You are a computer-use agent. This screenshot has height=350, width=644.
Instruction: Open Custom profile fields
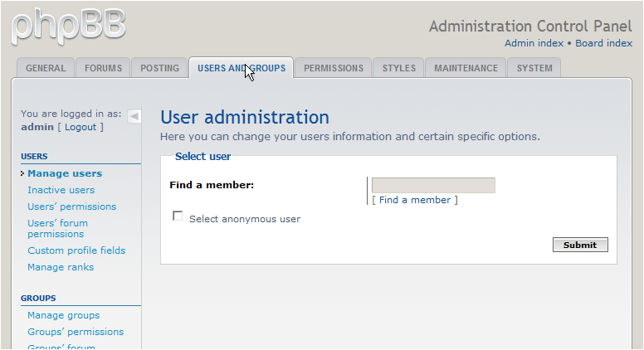point(76,250)
